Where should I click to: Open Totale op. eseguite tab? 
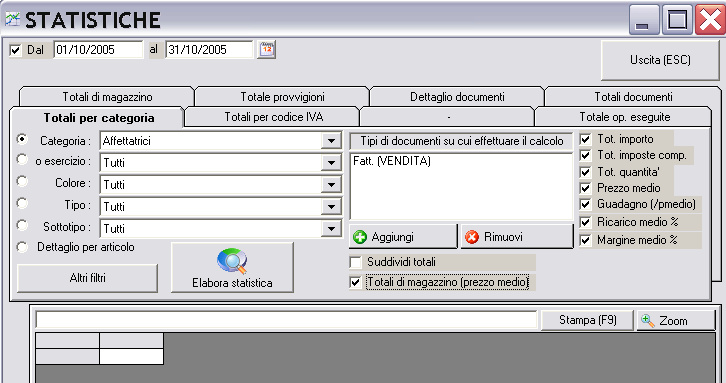[624, 117]
